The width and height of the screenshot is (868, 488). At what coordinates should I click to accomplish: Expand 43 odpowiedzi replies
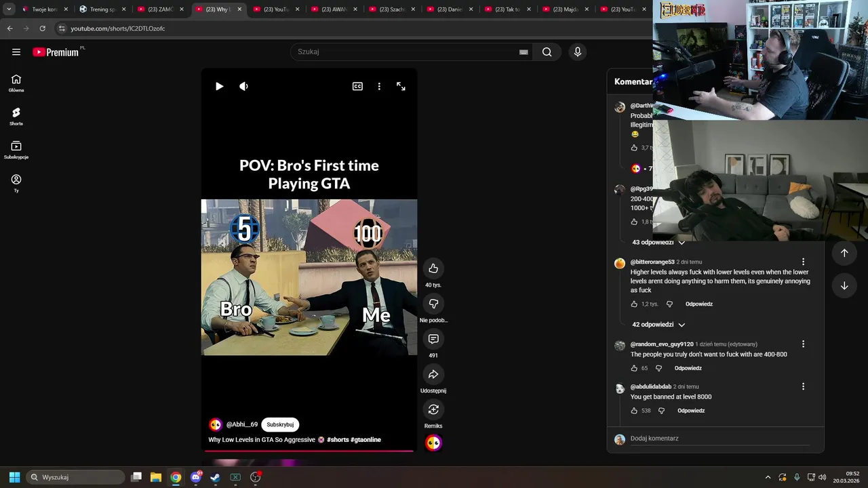[658, 242]
